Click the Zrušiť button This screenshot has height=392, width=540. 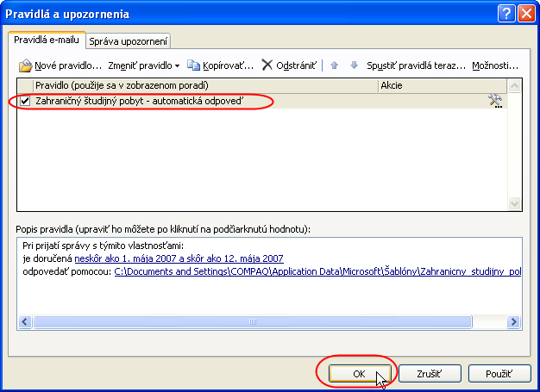tap(430, 374)
